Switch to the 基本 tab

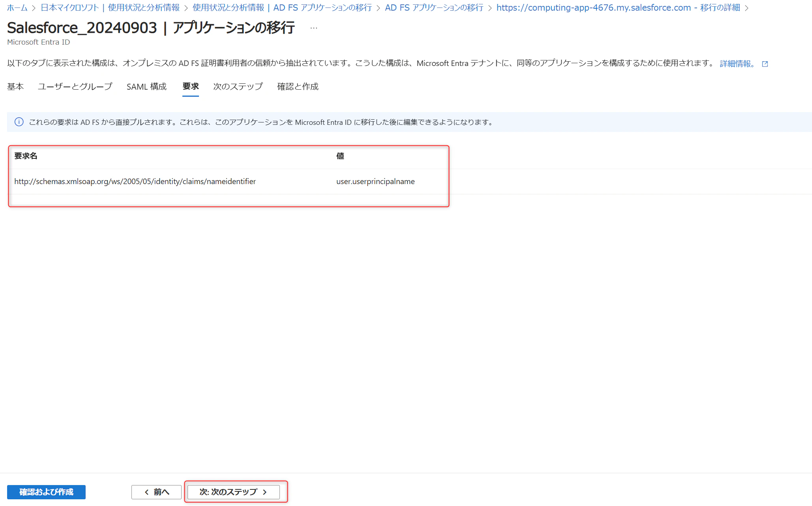point(15,87)
